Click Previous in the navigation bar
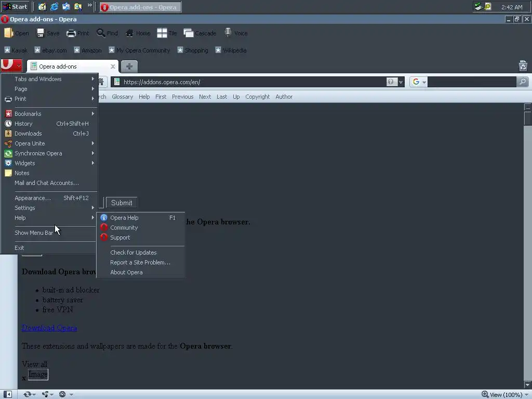 [182, 97]
